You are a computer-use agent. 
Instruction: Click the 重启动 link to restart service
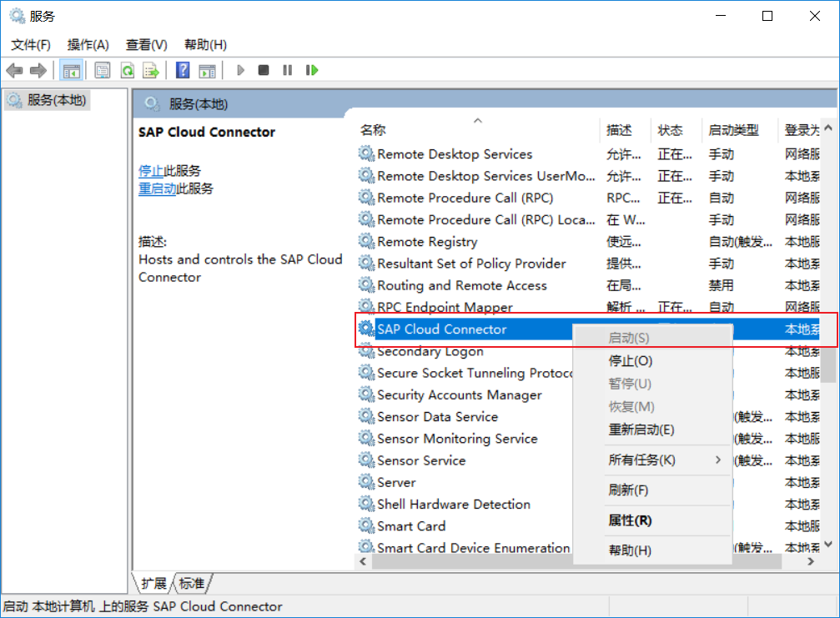point(157,188)
